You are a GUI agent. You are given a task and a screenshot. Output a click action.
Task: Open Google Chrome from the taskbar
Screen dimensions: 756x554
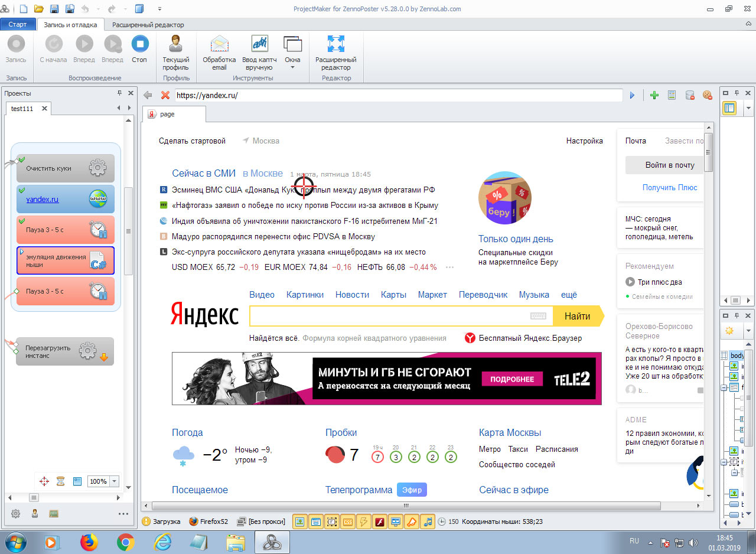(x=125, y=542)
